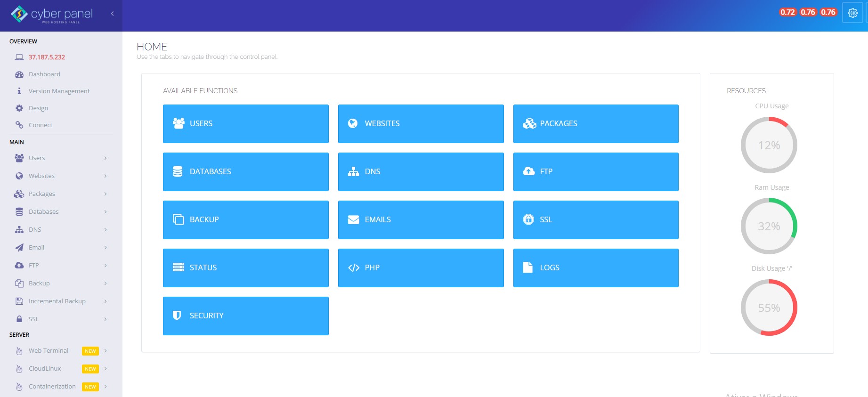The height and width of the screenshot is (397, 868).
Task: Click the CloudLinux flame icon
Action: tap(19, 369)
